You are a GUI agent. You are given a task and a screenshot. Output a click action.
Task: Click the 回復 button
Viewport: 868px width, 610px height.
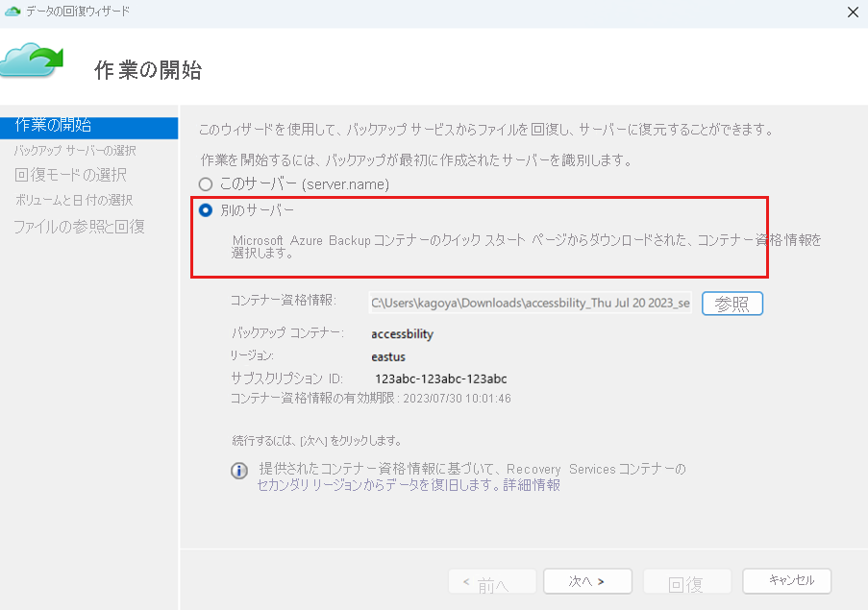(686, 581)
